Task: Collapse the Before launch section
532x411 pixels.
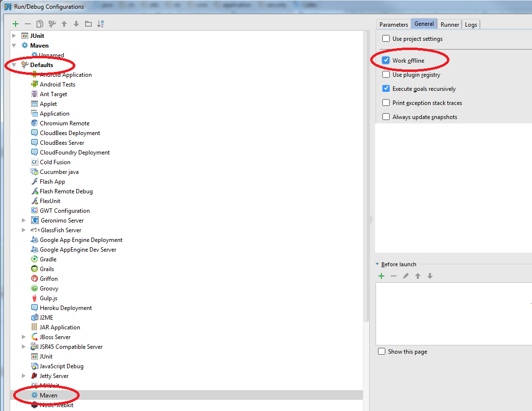Action: 378,264
